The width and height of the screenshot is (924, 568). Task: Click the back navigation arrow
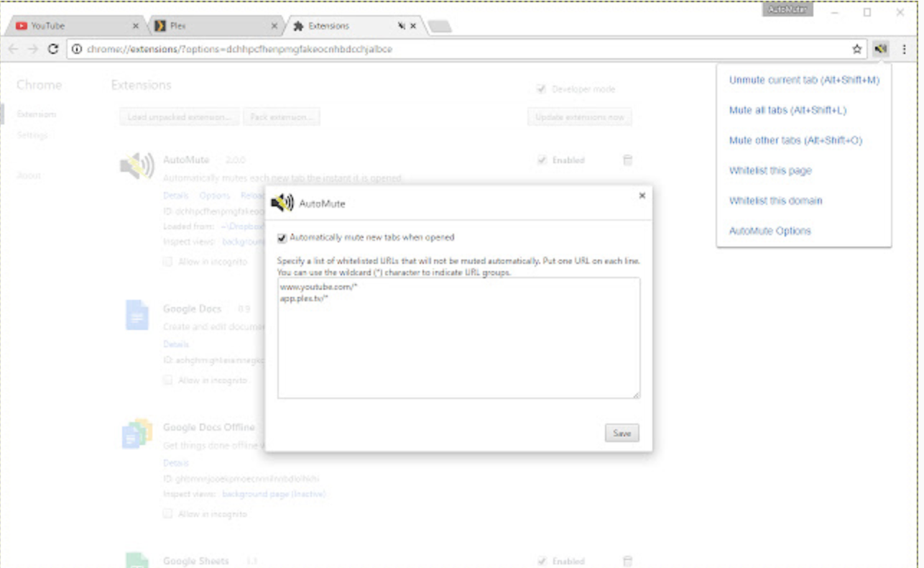tap(14, 49)
